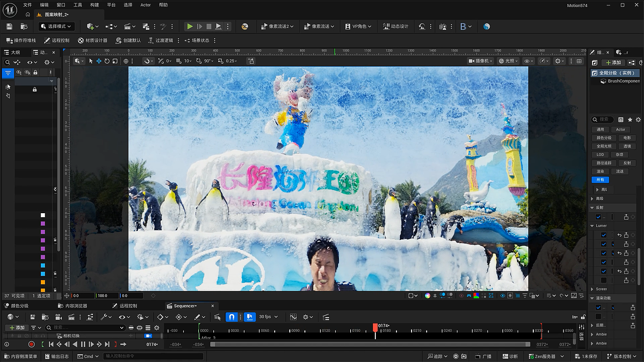Open Sequencer wrench actions menu

[x=105, y=317]
